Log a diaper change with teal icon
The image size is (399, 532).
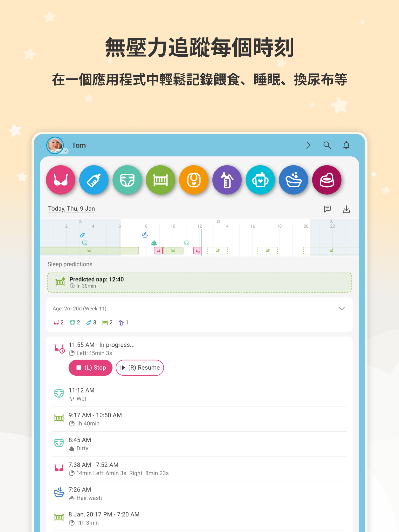pyautogui.click(x=127, y=180)
